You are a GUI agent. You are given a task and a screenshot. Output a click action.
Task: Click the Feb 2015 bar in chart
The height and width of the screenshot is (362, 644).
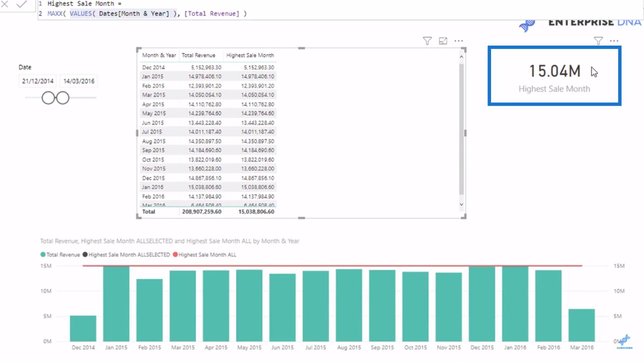[149, 310]
